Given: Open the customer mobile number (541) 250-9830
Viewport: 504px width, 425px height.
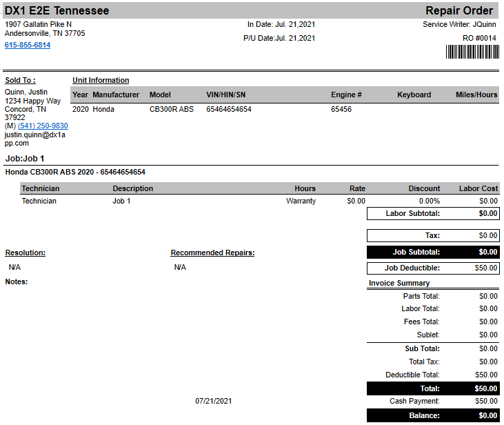Looking at the screenshot, I should pyautogui.click(x=43, y=126).
